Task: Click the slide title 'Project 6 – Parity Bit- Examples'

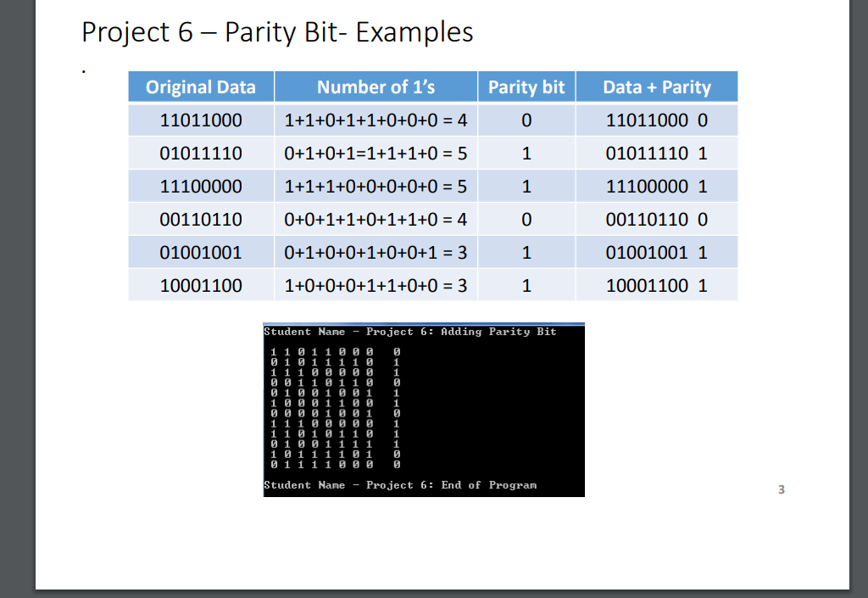Action: coord(276,32)
